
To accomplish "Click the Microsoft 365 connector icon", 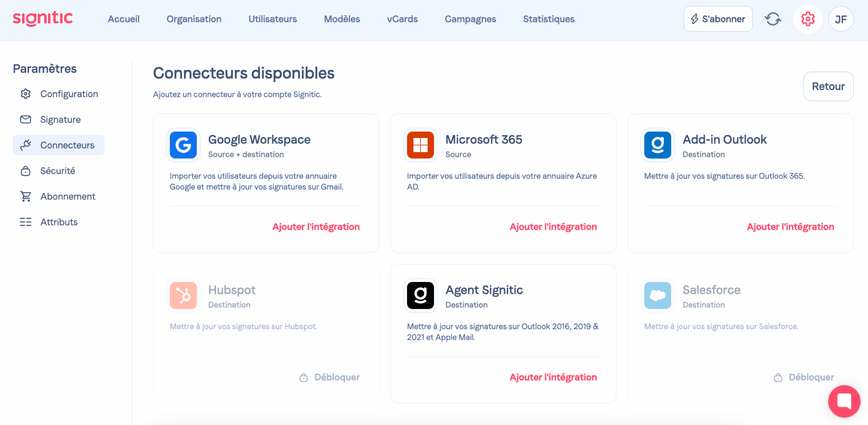I will (420, 145).
